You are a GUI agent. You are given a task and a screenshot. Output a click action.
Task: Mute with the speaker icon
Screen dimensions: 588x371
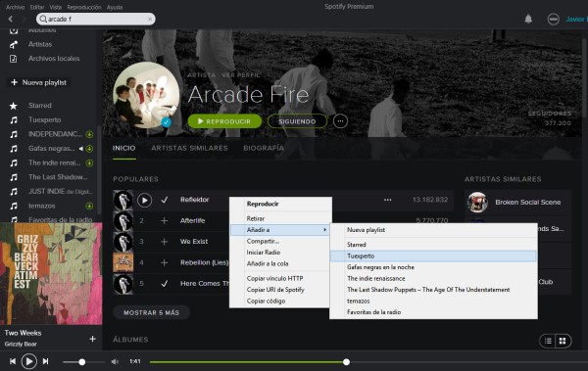click(x=115, y=361)
